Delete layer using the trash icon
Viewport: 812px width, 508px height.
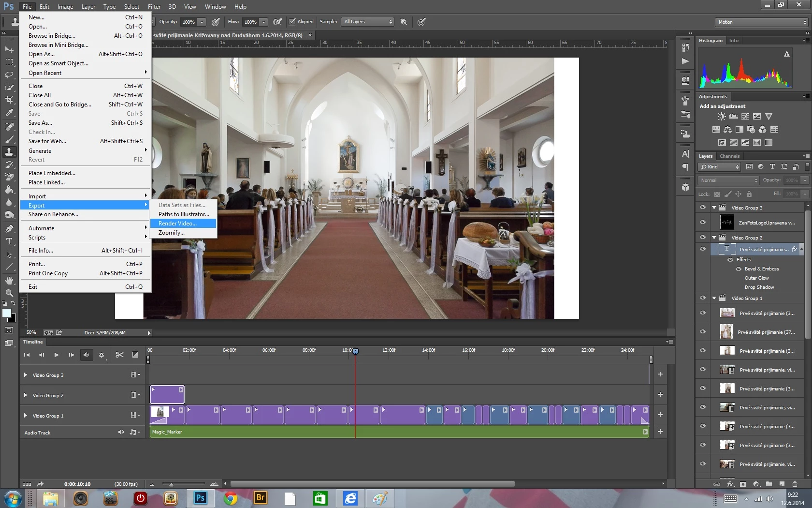click(795, 484)
